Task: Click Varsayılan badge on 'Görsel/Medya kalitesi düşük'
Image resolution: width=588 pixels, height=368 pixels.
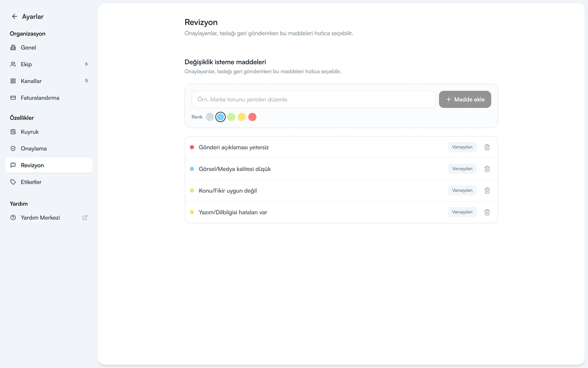Action: pyautogui.click(x=462, y=169)
